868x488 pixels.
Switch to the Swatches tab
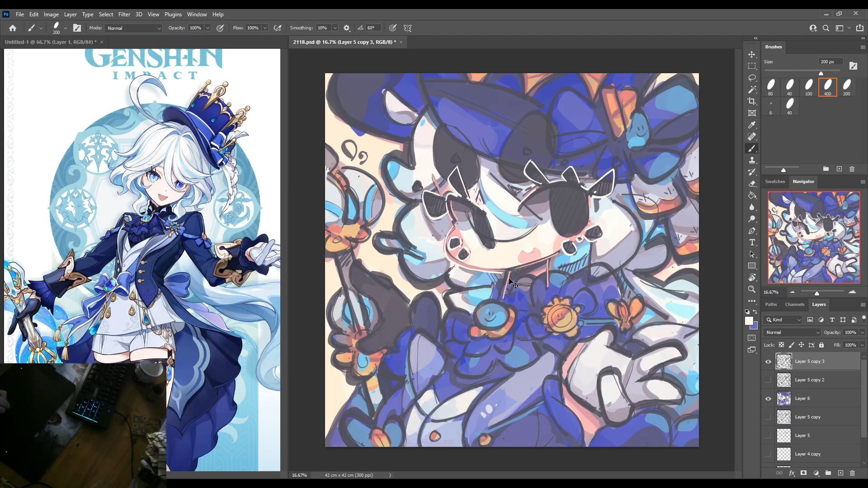tap(775, 181)
